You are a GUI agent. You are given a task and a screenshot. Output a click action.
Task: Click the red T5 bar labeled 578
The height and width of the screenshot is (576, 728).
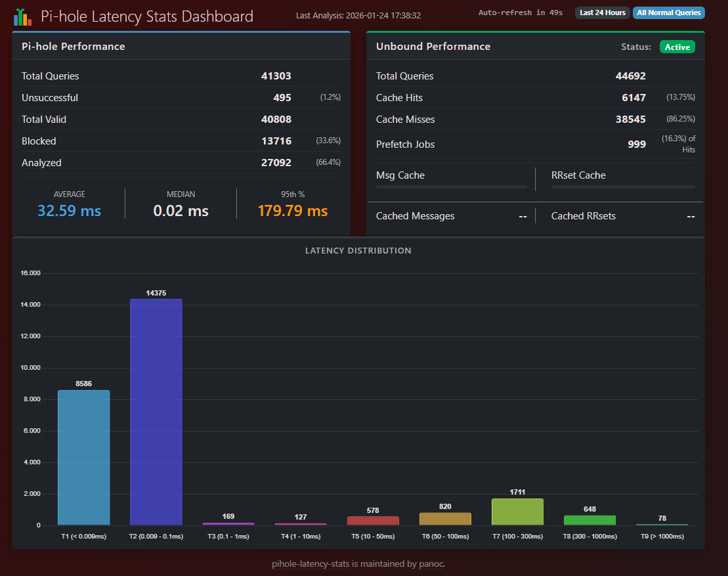[x=373, y=520]
